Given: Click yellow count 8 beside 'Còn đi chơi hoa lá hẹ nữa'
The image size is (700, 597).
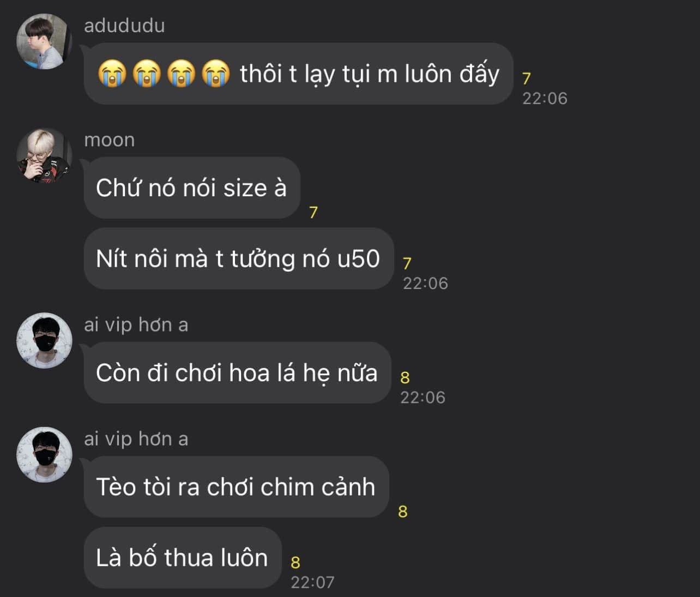Looking at the screenshot, I should pyautogui.click(x=405, y=377).
